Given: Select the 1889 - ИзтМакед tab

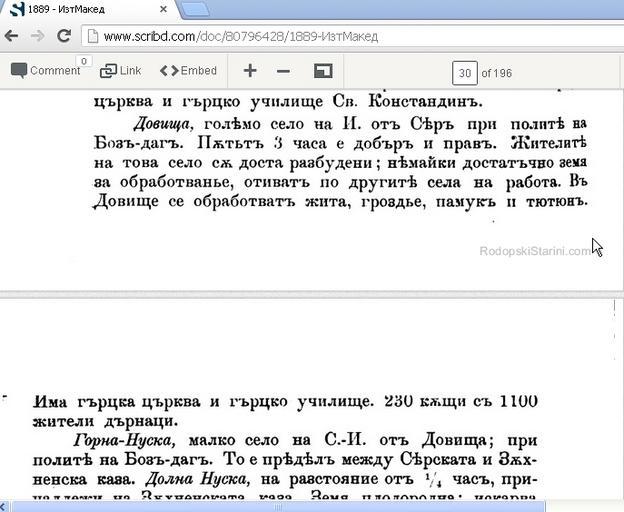Looking at the screenshot, I should pyautogui.click(x=90, y=9).
